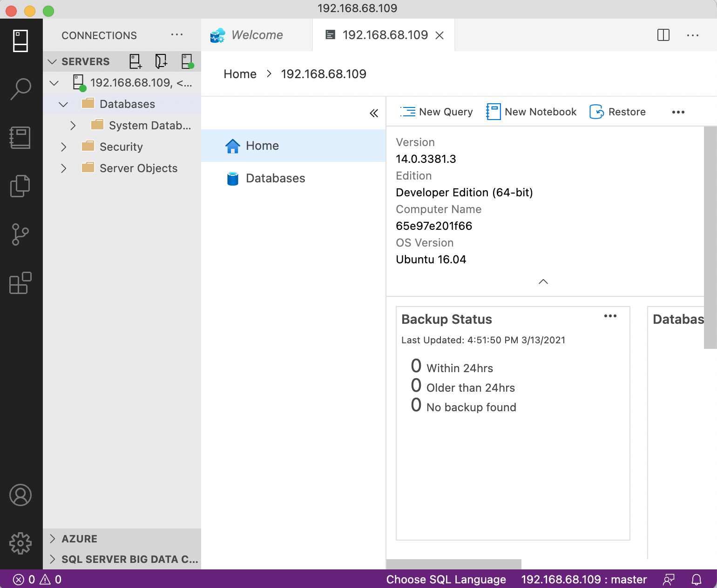This screenshot has width=717, height=588.
Task: Click the CONNECTIONS panel title
Action: click(99, 35)
